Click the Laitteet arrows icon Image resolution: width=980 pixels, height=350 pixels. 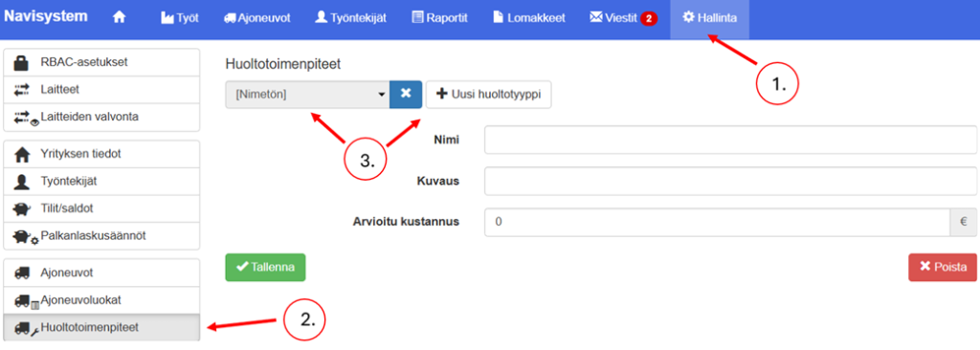pyautogui.click(x=22, y=89)
